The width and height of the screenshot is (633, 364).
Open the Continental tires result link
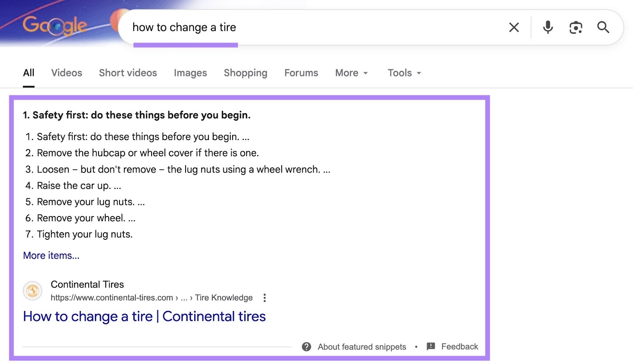145,316
